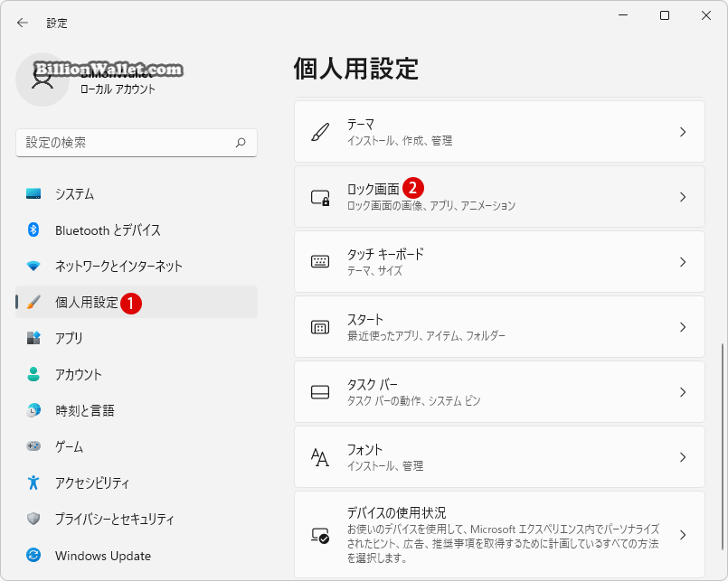Minimize the Settings window
The height and width of the screenshot is (581, 728).
(x=623, y=15)
